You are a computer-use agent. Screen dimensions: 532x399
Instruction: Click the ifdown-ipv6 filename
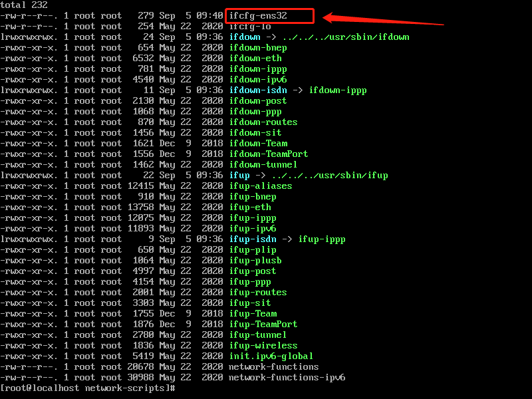[x=258, y=80]
